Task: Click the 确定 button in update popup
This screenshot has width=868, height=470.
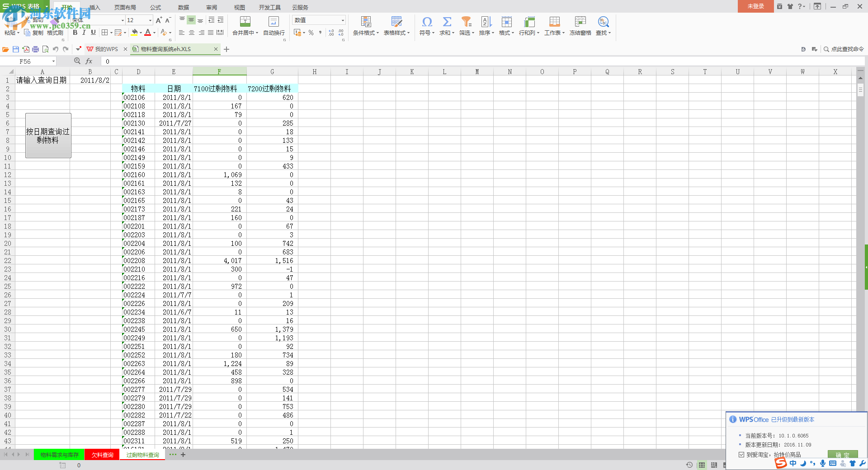Action: pos(843,455)
